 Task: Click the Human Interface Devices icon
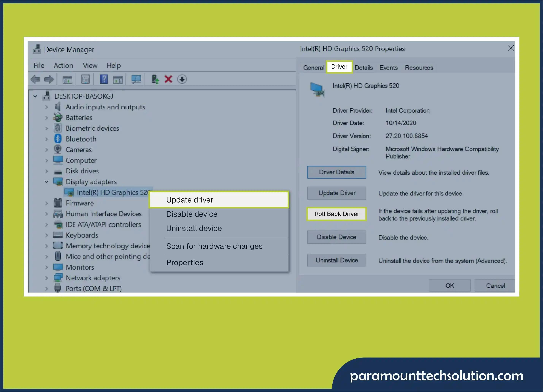58,214
